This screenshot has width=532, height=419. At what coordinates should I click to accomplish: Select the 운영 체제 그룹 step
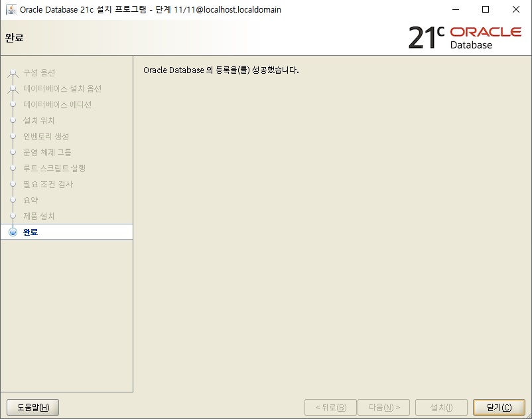pos(47,153)
